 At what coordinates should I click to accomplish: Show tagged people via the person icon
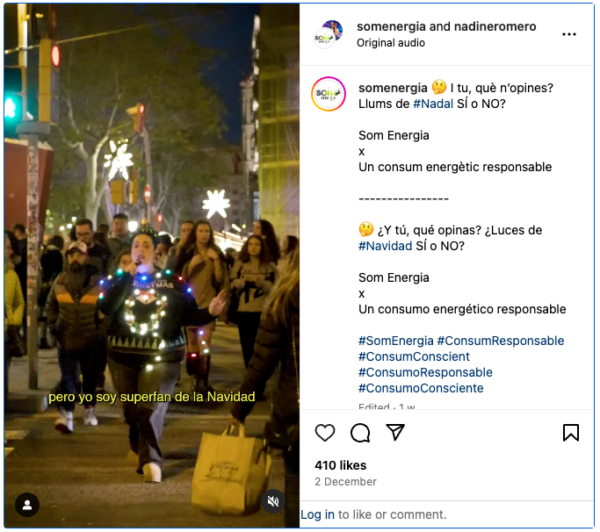27,505
